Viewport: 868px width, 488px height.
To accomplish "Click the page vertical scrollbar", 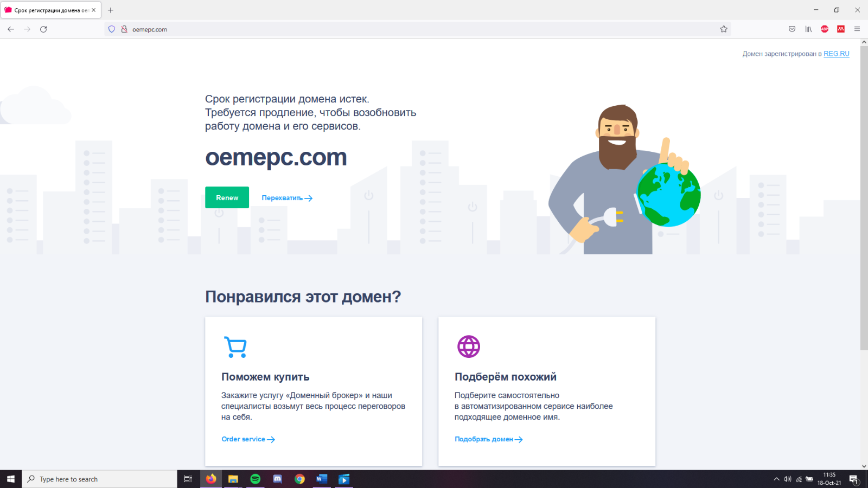I will click(864, 198).
